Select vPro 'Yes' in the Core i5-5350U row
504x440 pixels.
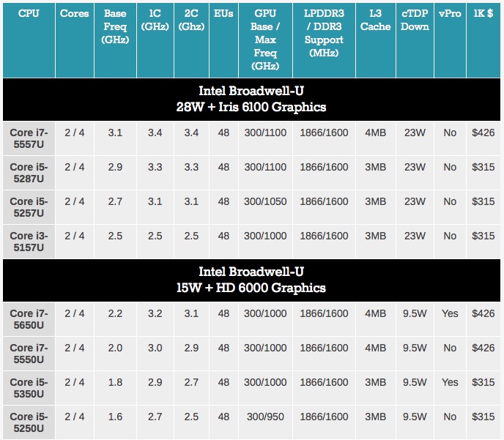coord(450,382)
